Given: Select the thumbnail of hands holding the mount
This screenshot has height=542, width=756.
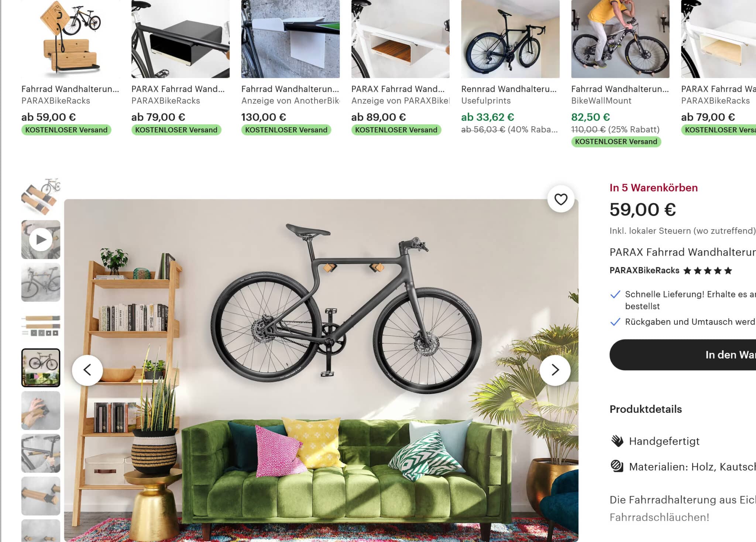Looking at the screenshot, I should [41, 411].
